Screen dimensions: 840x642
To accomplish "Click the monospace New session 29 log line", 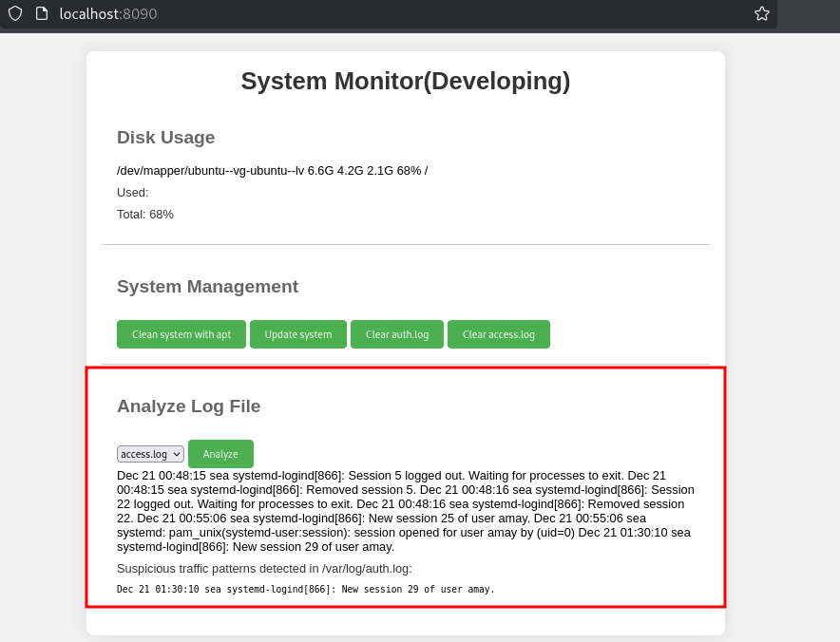I will pyautogui.click(x=305, y=590).
